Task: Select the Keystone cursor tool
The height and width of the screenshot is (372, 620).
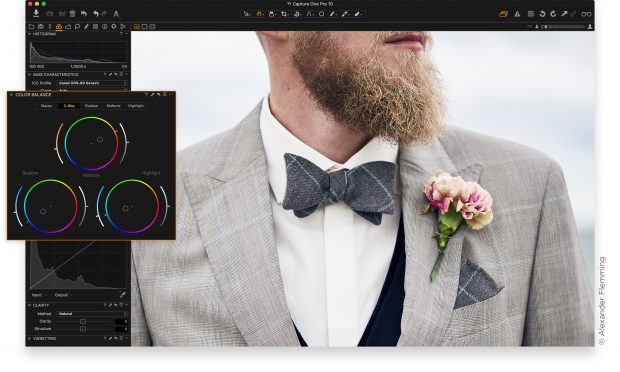Action: (x=310, y=14)
